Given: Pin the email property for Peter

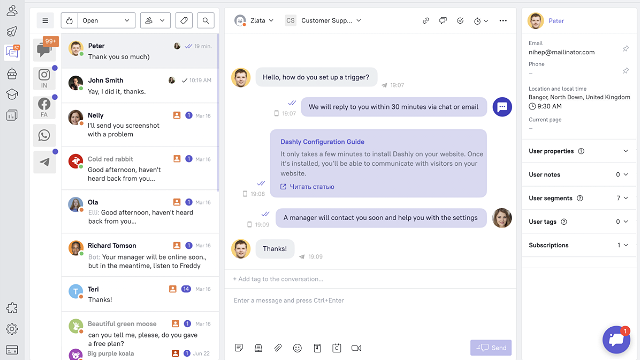Looking at the screenshot, I should click(x=626, y=49).
